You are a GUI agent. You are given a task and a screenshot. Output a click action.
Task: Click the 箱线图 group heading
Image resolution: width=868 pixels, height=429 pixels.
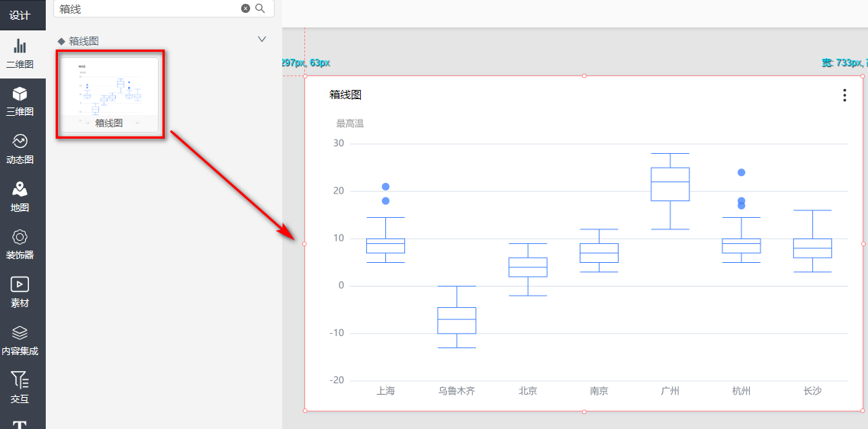click(x=84, y=41)
